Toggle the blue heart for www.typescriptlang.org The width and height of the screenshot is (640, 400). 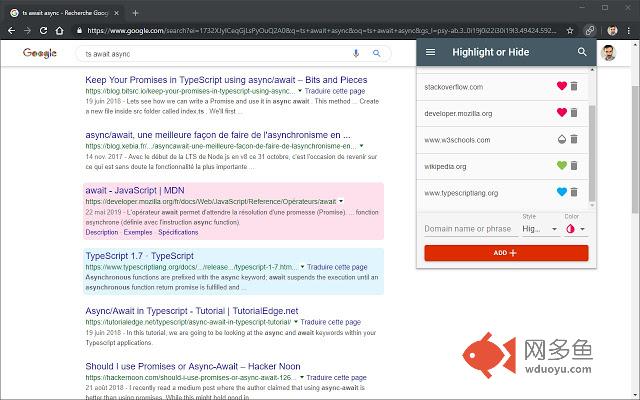[562, 192]
